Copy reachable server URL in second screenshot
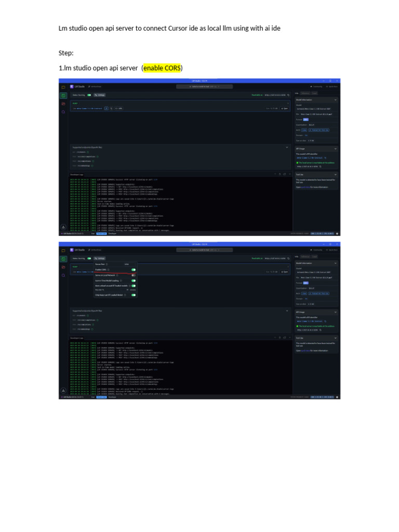This screenshot has height=532, width=399. tap(288, 259)
